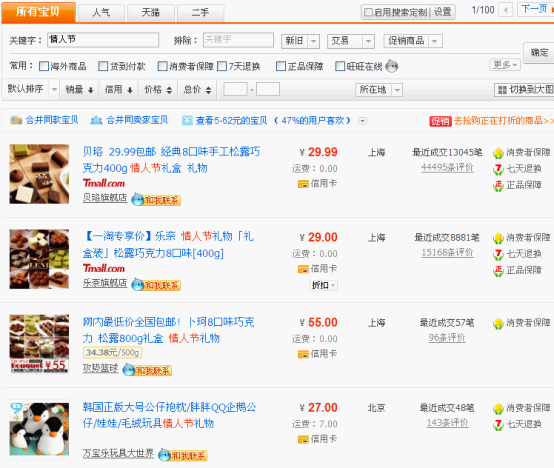Expand the arrow after 47%的用户喜欢
The image size is (554, 468).
(x=362, y=121)
